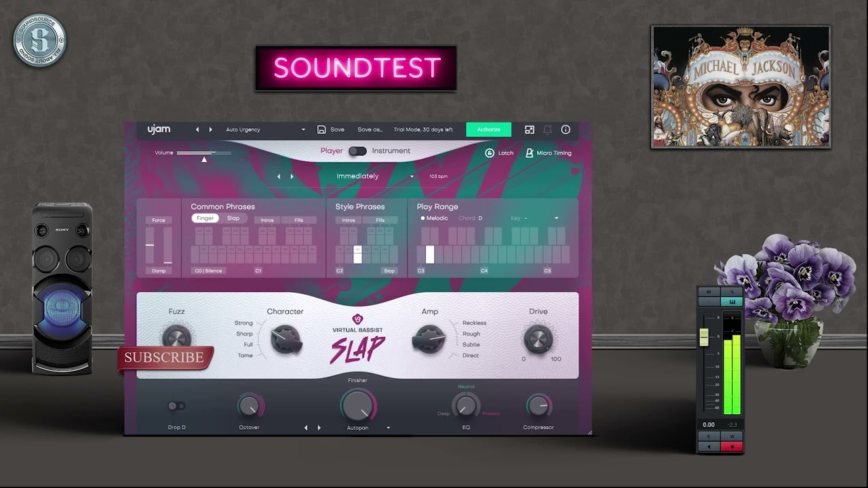Click Intros label under Style Phrases
Viewport: 868px width, 488px height.
(349, 220)
